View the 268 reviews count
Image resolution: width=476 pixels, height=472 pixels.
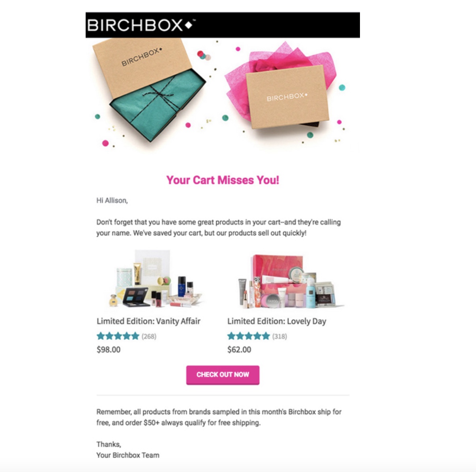point(149,337)
